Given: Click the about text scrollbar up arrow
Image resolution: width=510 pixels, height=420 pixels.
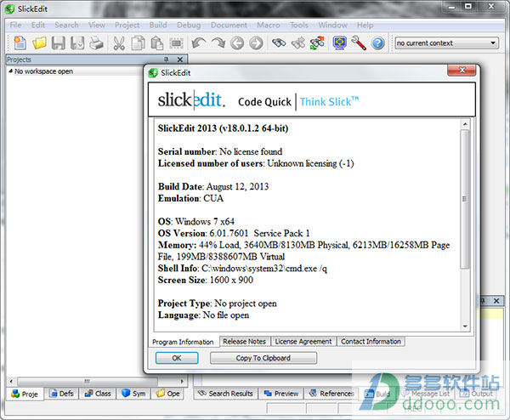Looking at the screenshot, I should tap(465, 124).
